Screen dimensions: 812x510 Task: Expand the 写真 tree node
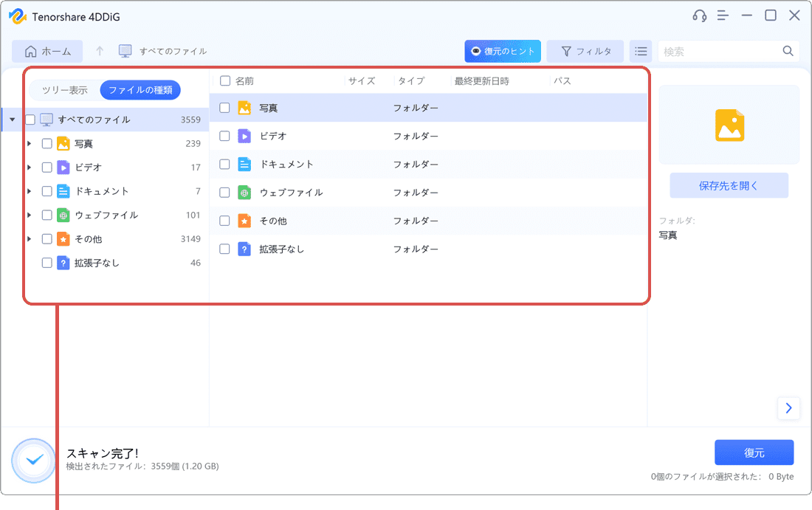click(x=29, y=143)
